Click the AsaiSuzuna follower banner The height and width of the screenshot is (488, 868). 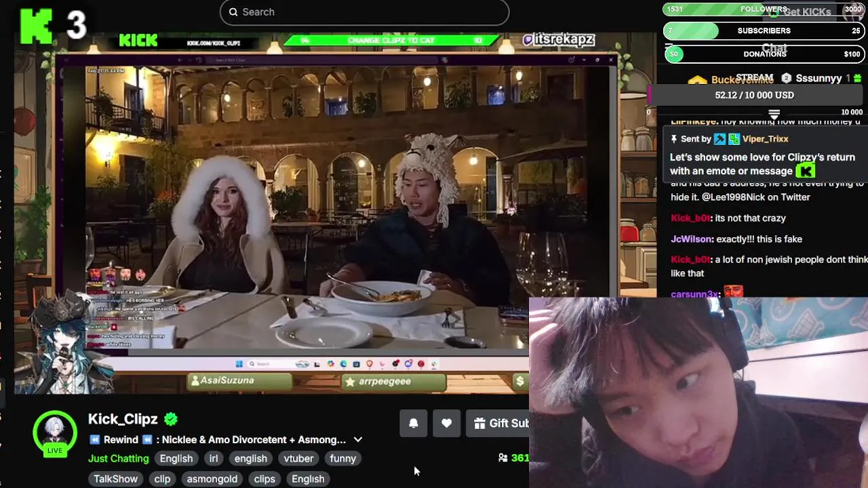(239, 382)
